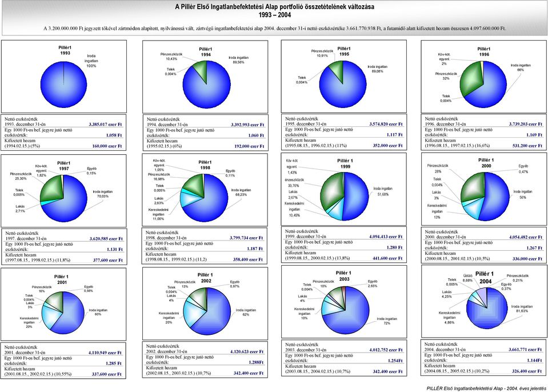
Task: Click the "Iroda ingatlan 81,63%" label in 2004
Action: tap(522, 309)
